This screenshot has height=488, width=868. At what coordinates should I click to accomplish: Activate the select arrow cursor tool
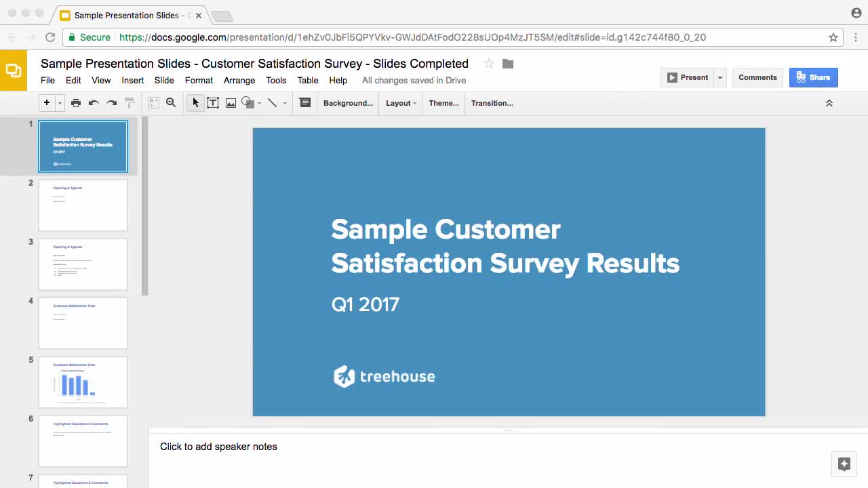(195, 103)
